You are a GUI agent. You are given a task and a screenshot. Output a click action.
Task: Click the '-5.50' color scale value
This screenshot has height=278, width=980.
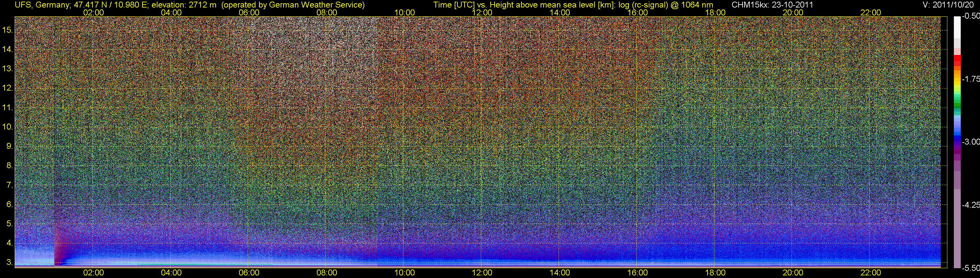971,268
